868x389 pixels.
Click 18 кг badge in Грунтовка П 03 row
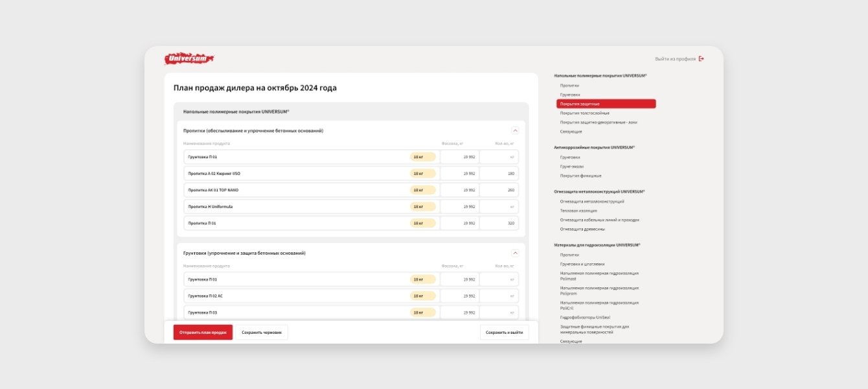(x=422, y=312)
